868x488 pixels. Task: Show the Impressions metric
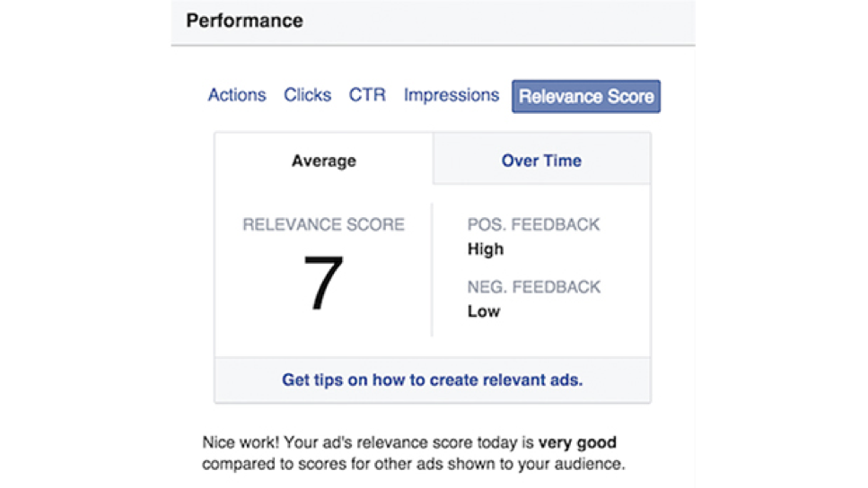pyautogui.click(x=452, y=95)
